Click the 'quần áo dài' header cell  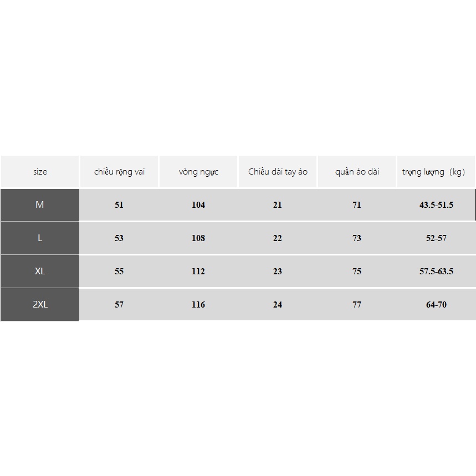click(357, 172)
